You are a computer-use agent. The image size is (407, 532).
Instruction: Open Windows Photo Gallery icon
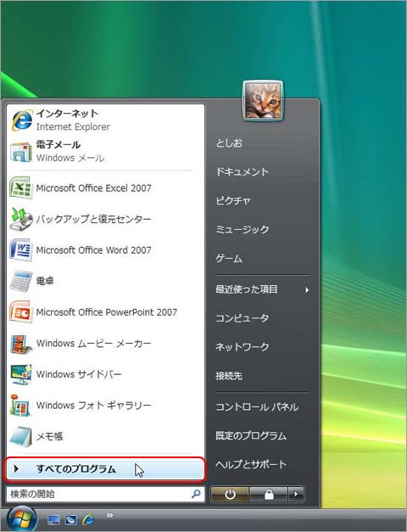click(x=21, y=406)
